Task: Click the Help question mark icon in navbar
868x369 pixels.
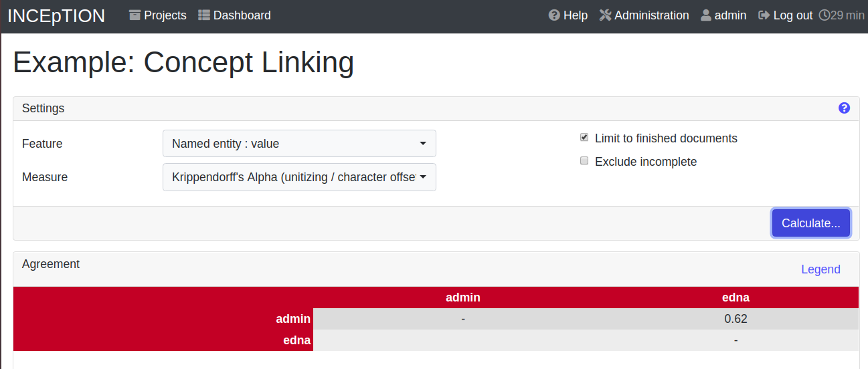Action: click(x=554, y=15)
